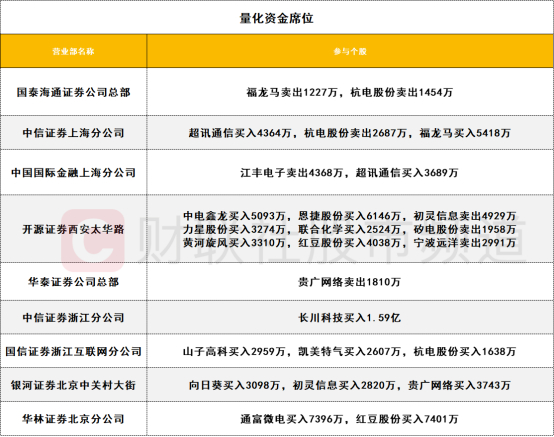Select the 中信证券上海分公司 row label

[73, 133]
